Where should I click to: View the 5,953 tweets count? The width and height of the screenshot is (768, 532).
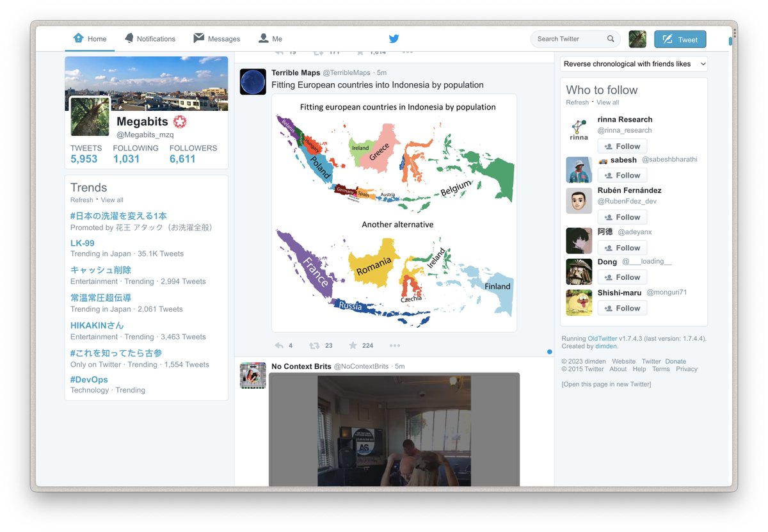pos(86,154)
